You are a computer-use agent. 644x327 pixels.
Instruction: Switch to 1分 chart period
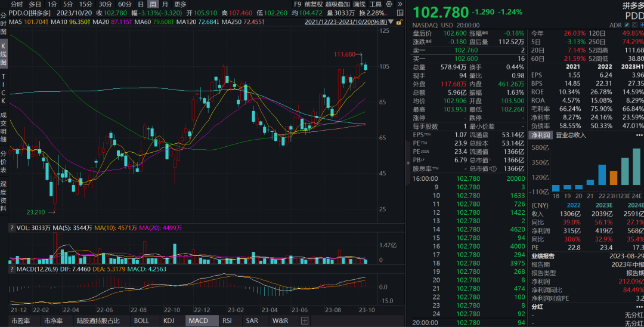[52, 4]
